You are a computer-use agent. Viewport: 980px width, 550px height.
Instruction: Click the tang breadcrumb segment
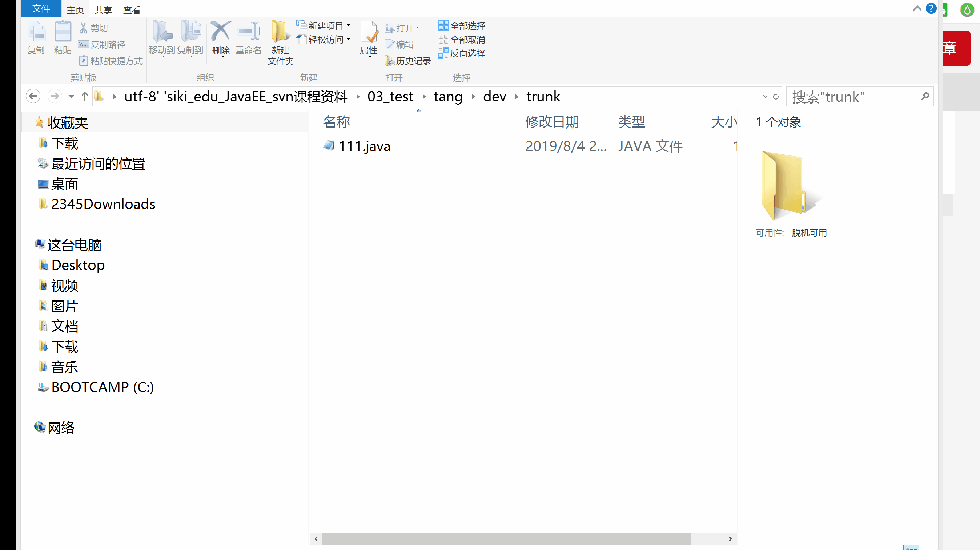click(448, 97)
